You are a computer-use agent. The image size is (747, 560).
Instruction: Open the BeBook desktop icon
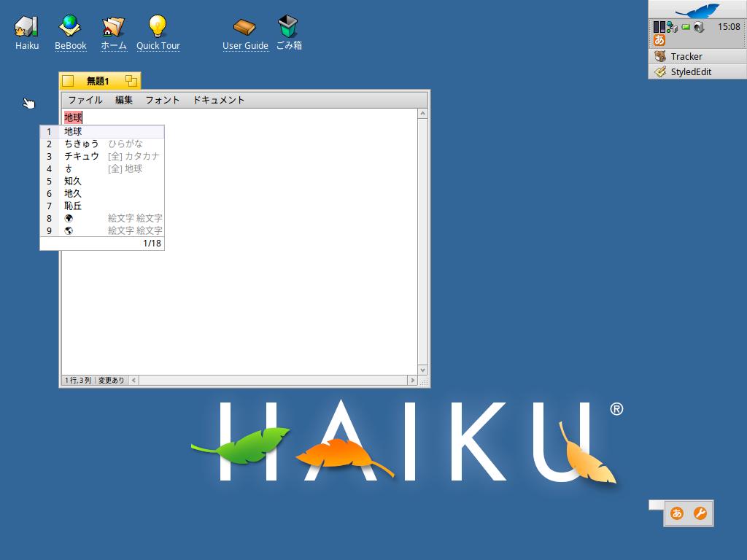(70, 27)
